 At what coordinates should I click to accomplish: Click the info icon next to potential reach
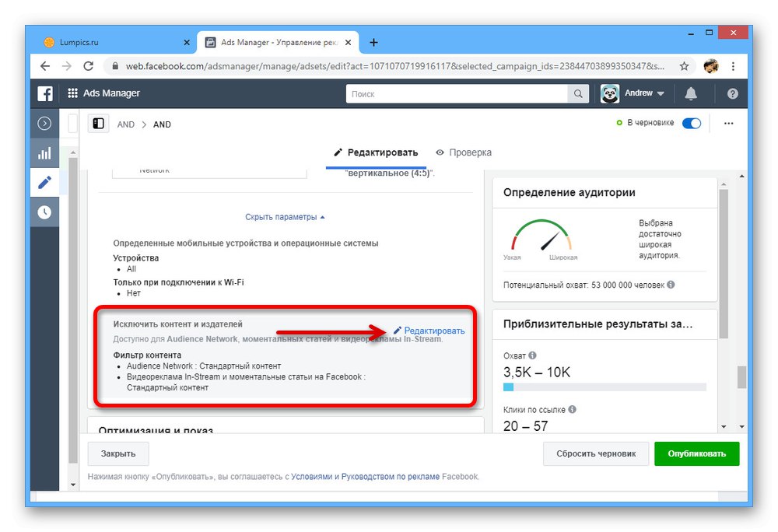tap(671, 285)
